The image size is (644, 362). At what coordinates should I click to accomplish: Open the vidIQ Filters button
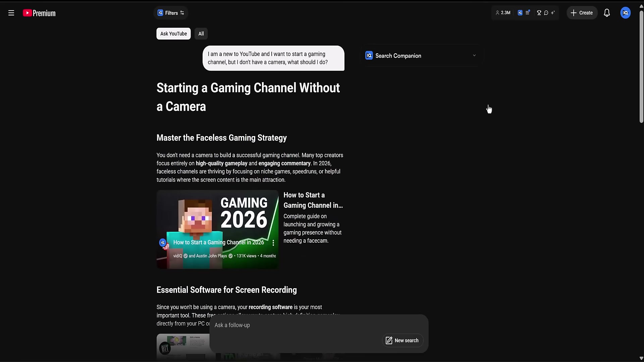(x=171, y=13)
